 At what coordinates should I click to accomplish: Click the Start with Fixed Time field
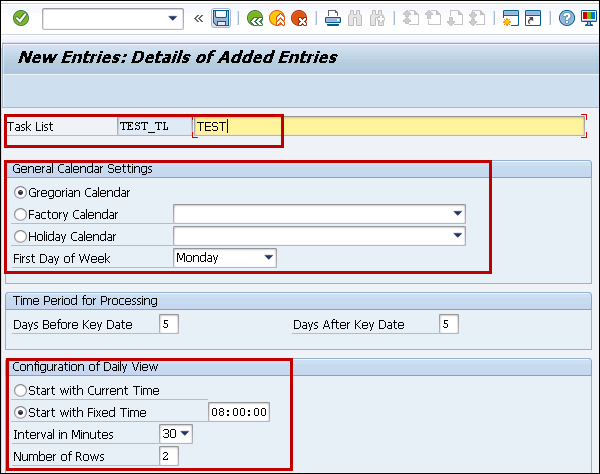coord(239,412)
